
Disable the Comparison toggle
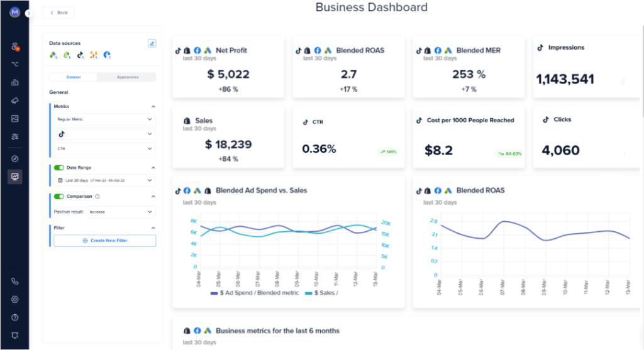click(x=59, y=196)
